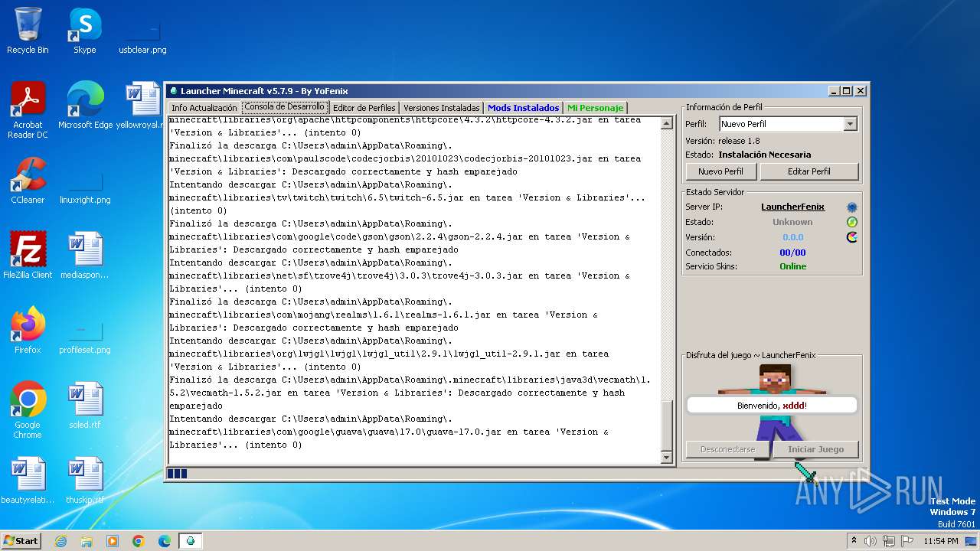Screen dimensions: 980x551
Task: Click the Instalación Necesaria status text
Action: click(x=764, y=155)
